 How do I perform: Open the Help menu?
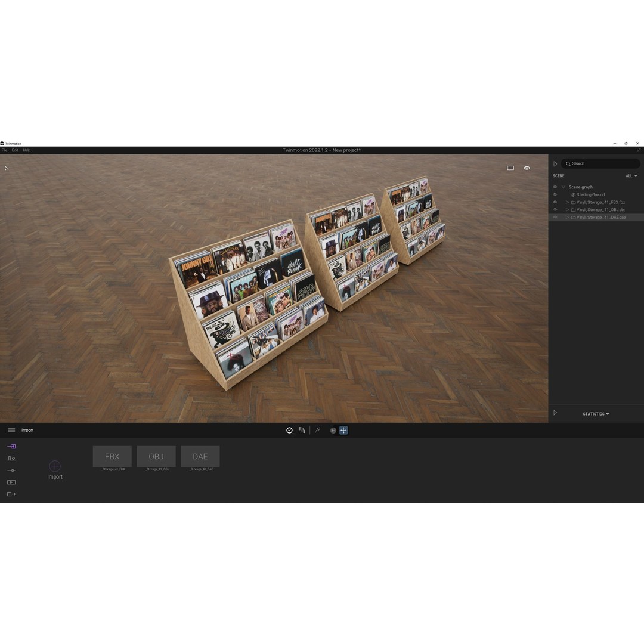27,150
